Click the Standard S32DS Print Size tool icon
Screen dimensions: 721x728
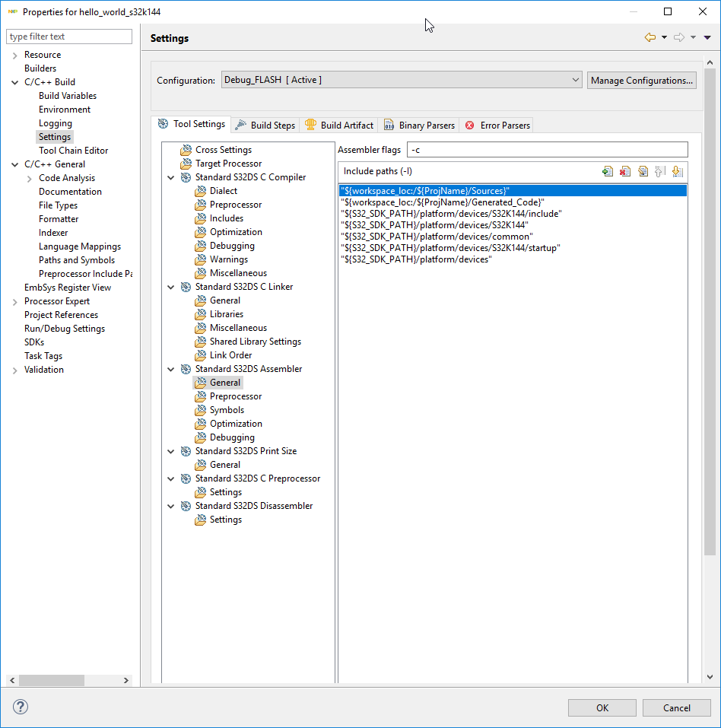[186, 451]
